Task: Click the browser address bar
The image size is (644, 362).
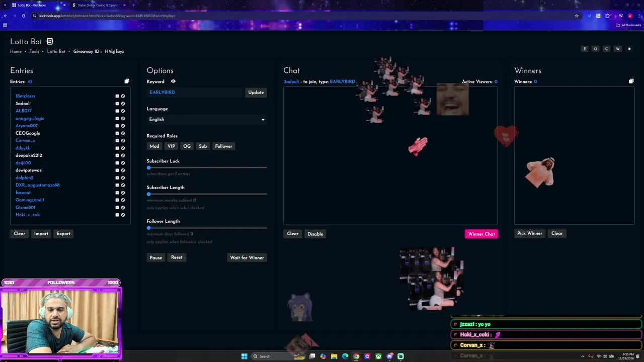Action: (x=302, y=16)
